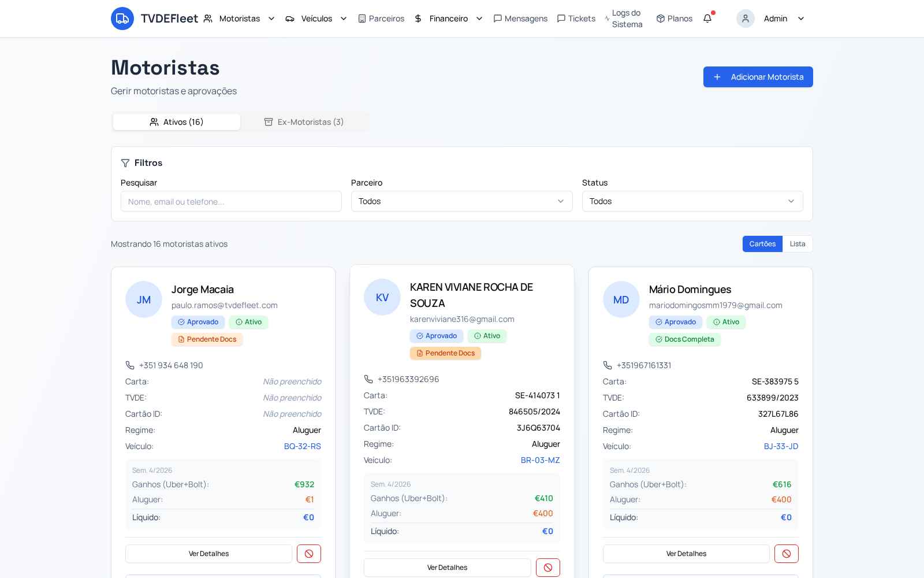The width and height of the screenshot is (924, 578).
Task: Click the Pesquisar search input field
Action: 231,201
